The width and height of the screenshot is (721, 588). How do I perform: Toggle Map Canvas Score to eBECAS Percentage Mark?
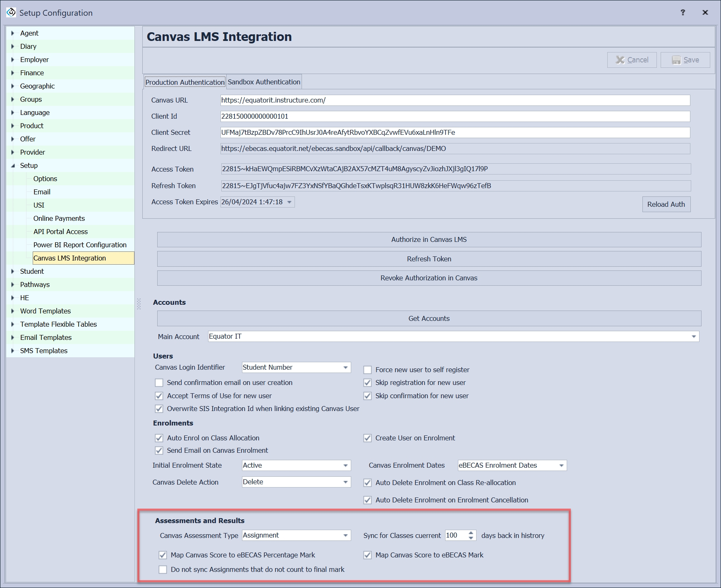coord(163,555)
